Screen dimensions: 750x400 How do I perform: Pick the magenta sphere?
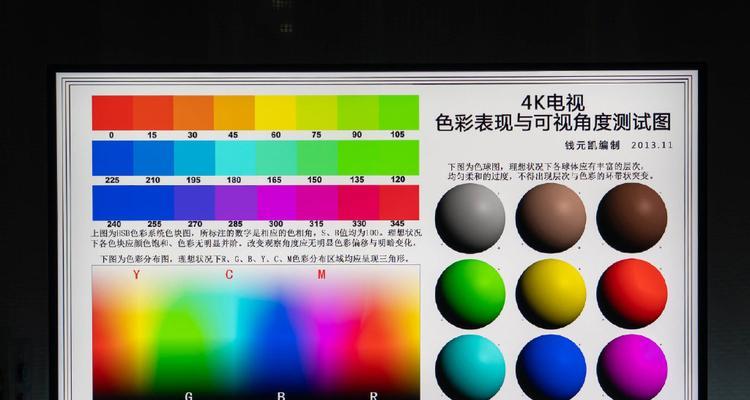(x=632, y=367)
